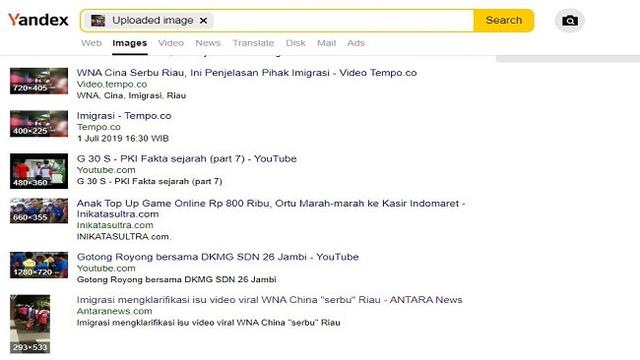Click the yellow Search button
Screen dimensions: 640x360
coord(504,20)
